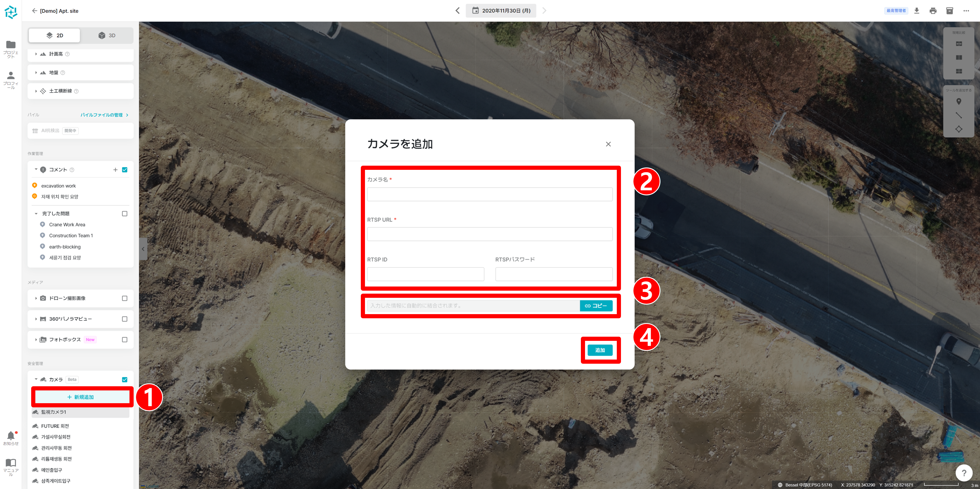This screenshot has height=489, width=980.
Task: Select the location pin tool under ツールを追加する
Action: point(959,102)
